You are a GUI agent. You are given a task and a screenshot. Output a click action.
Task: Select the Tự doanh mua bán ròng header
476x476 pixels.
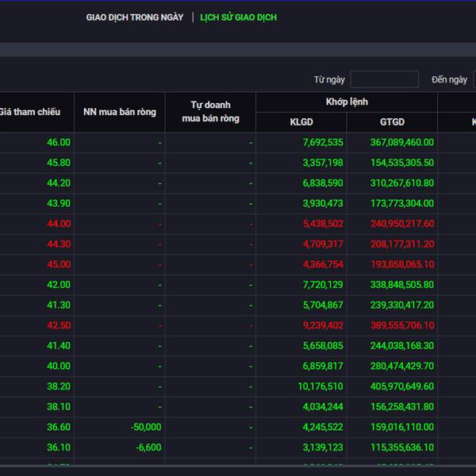210,112
